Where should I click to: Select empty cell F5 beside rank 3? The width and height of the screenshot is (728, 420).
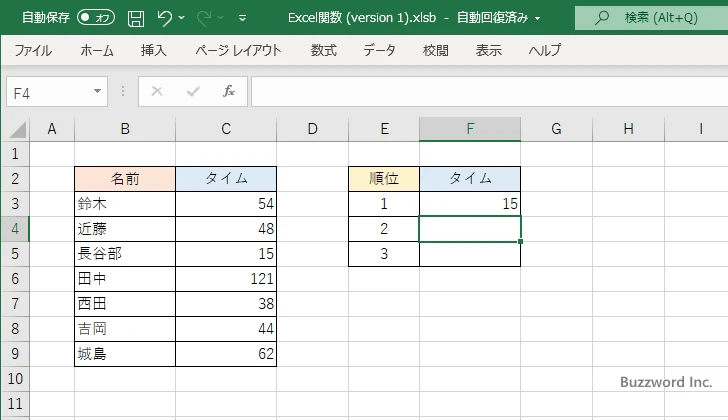point(470,254)
